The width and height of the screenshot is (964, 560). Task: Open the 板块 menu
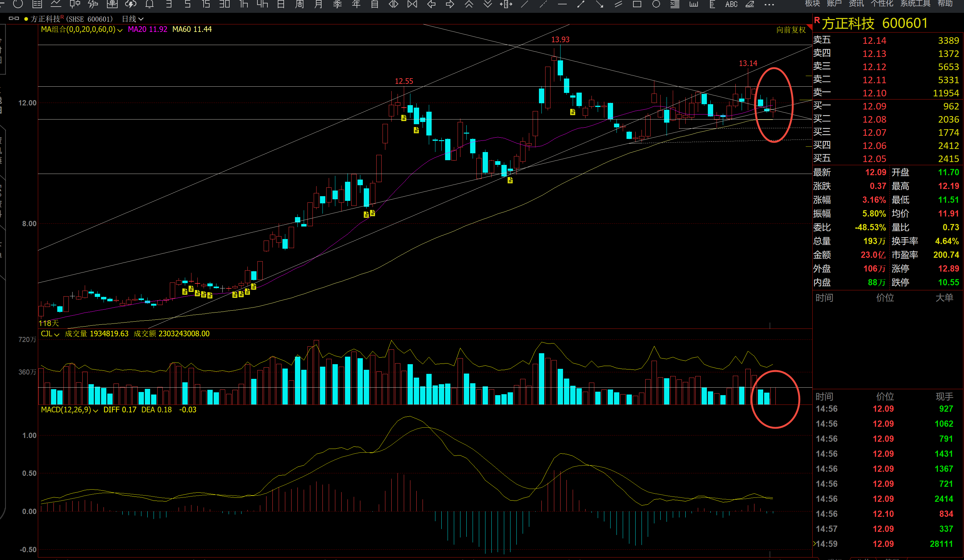click(x=812, y=3)
